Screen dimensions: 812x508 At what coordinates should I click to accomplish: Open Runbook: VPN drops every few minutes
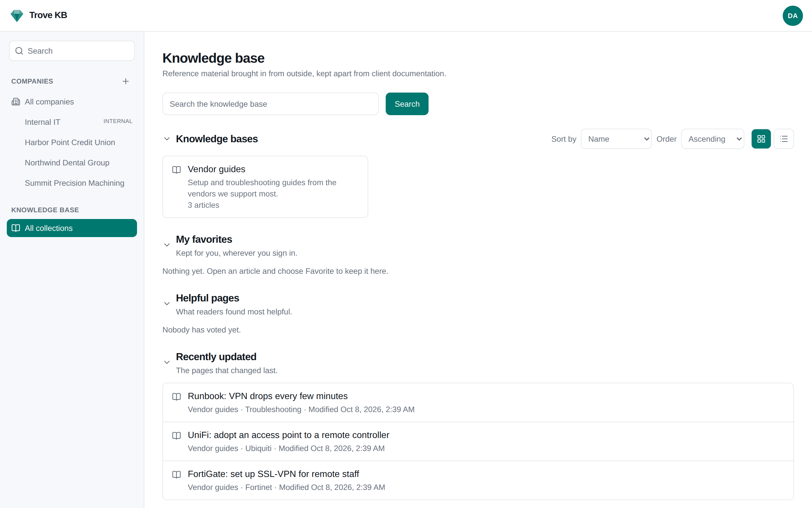tap(267, 396)
